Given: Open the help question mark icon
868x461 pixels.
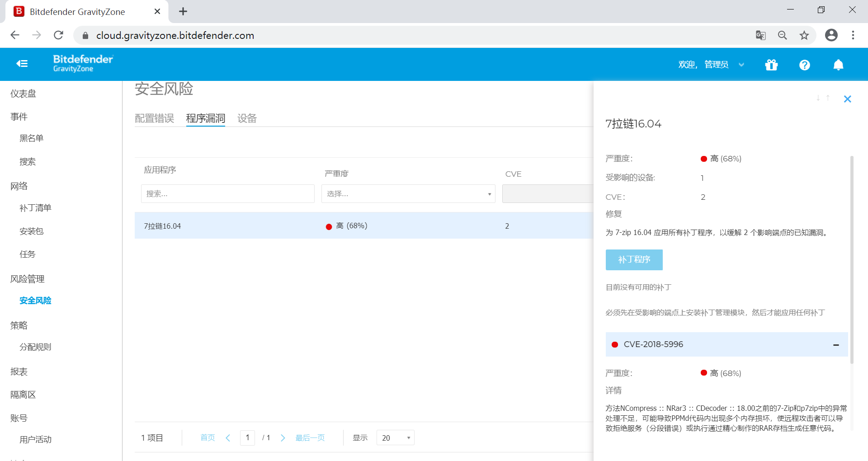Looking at the screenshot, I should click(x=805, y=65).
